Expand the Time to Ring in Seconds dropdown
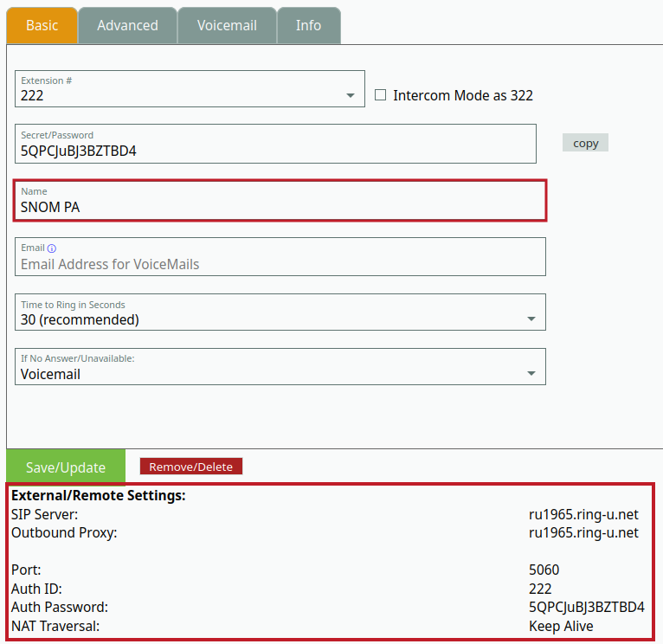The height and width of the screenshot is (644, 663). (x=280, y=312)
